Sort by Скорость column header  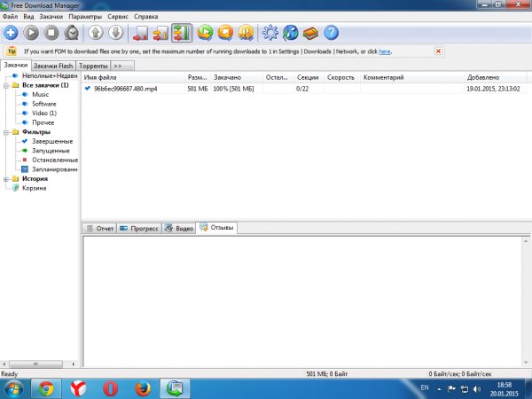342,77
